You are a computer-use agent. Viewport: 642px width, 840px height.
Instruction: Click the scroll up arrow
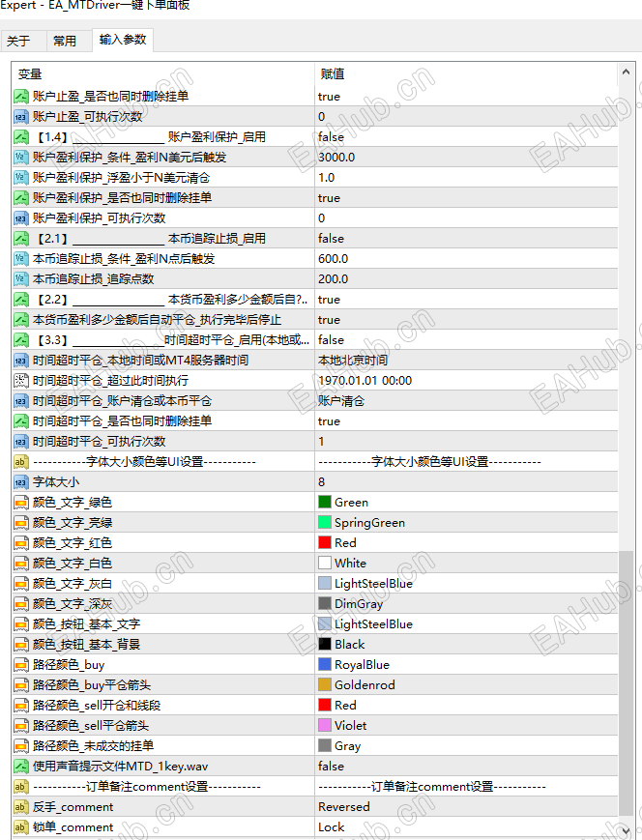pos(626,72)
